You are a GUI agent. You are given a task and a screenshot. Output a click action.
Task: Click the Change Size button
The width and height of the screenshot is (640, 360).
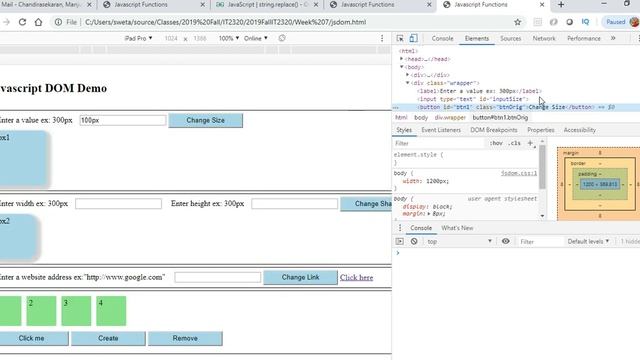205,120
